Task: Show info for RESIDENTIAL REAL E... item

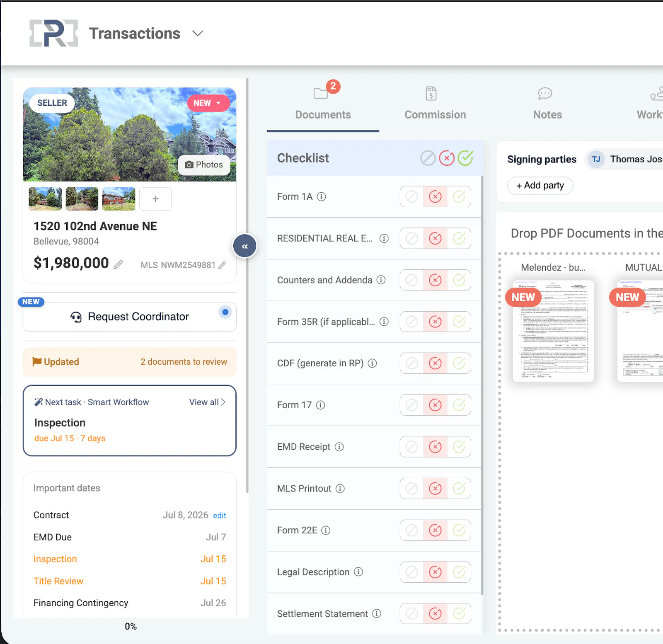Action: click(384, 238)
